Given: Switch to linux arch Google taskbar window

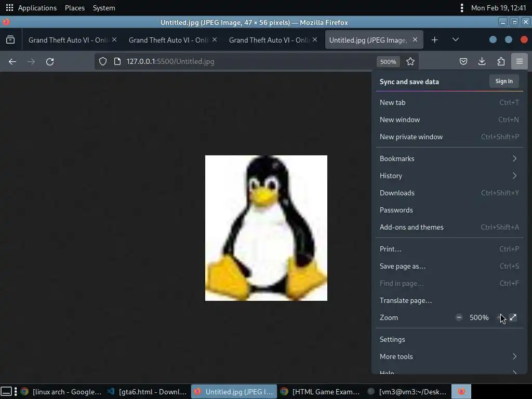Looking at the screenshot, I should coord(61,392).
